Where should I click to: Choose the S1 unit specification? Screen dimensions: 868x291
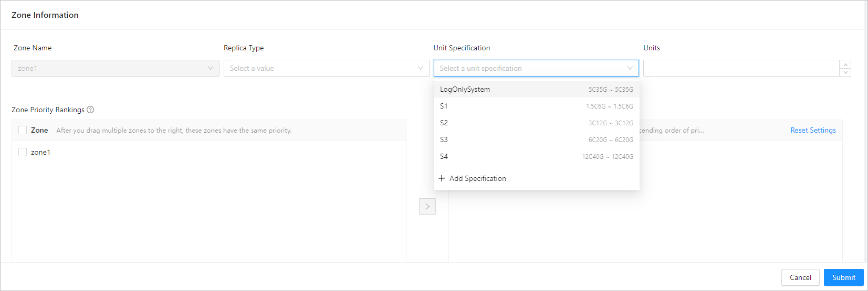pos(536,106)
